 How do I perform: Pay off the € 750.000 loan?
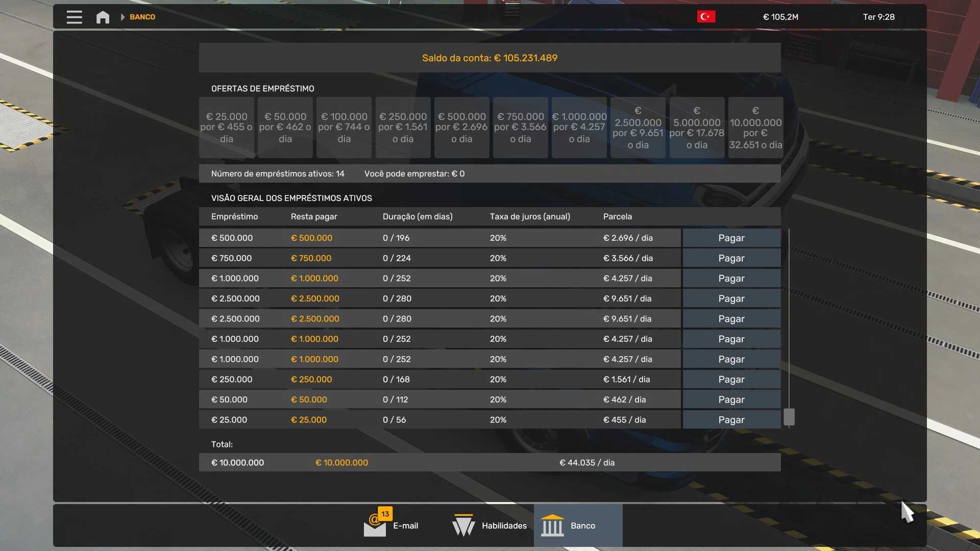[x=731, y=258]
